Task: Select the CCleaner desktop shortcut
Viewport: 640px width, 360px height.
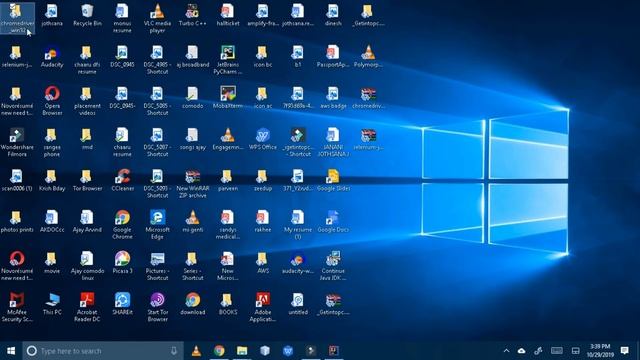Action: pos(122,180)
